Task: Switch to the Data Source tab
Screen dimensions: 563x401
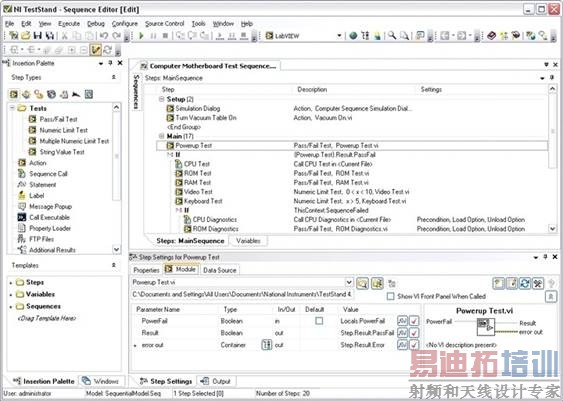Action: click(219, 270)
